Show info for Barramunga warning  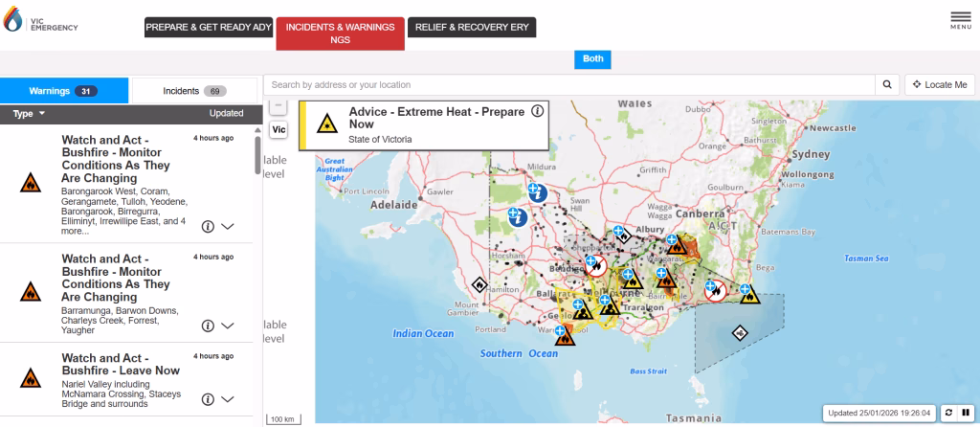click(x=208, y=326)
